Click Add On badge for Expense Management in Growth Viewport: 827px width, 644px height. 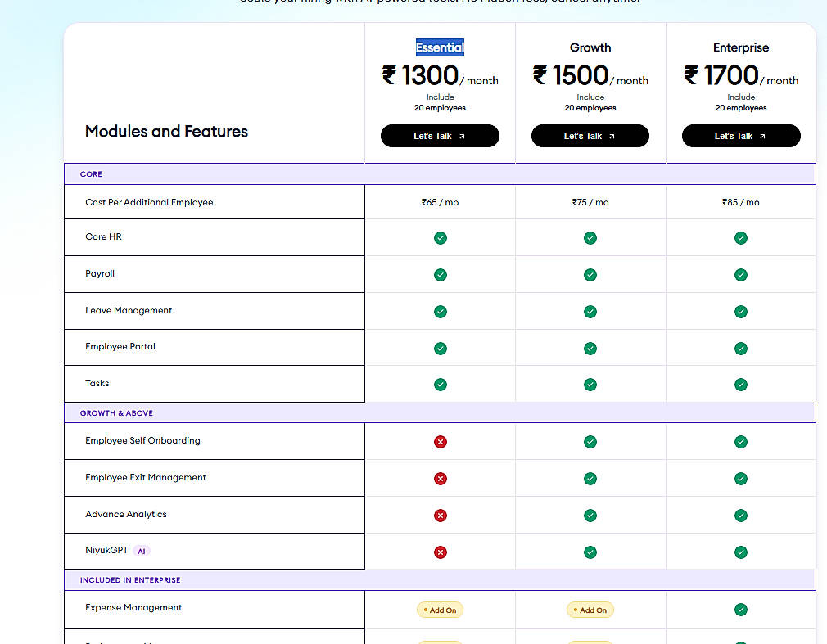point(590,610)
